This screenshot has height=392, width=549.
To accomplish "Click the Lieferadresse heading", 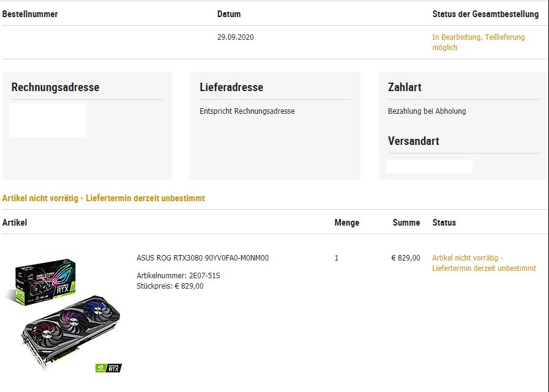I will click(x=231, y=87).
